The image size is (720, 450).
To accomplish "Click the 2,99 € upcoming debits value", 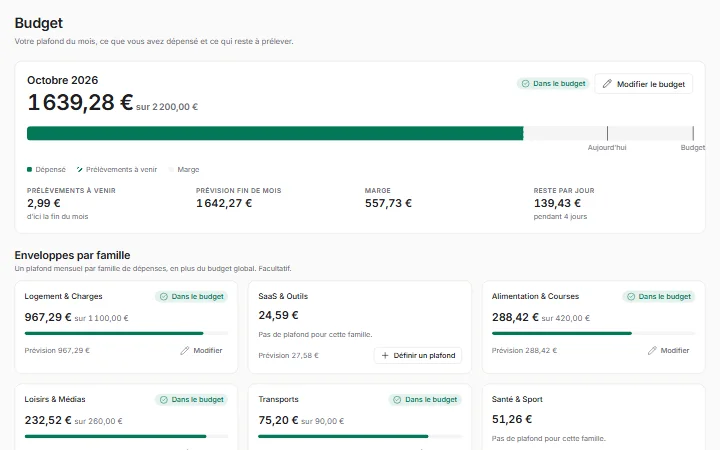I will point(44,203).
